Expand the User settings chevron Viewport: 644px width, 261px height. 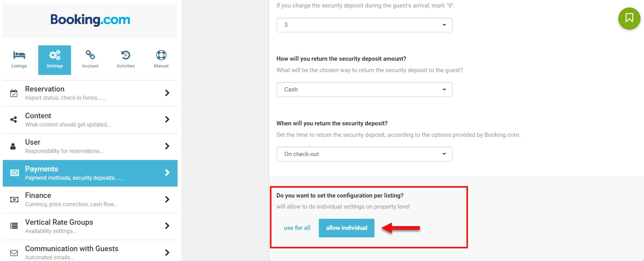pyautogui.click(x=167, y=146)
